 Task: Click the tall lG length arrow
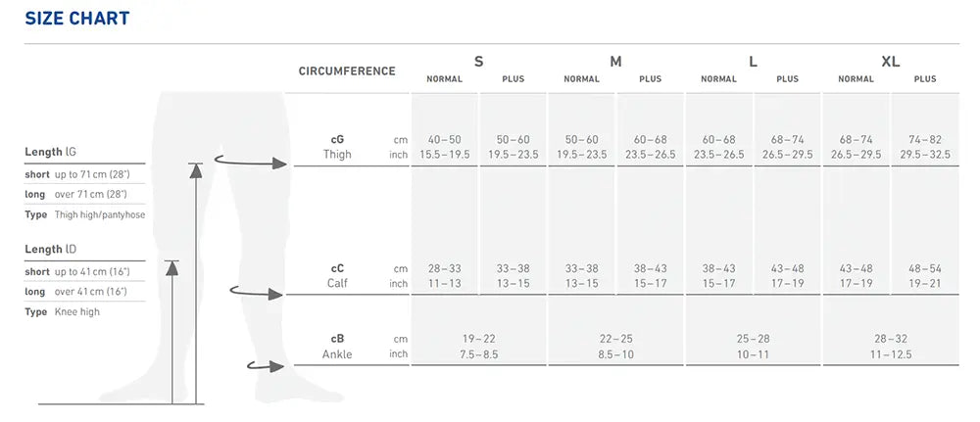196,284
